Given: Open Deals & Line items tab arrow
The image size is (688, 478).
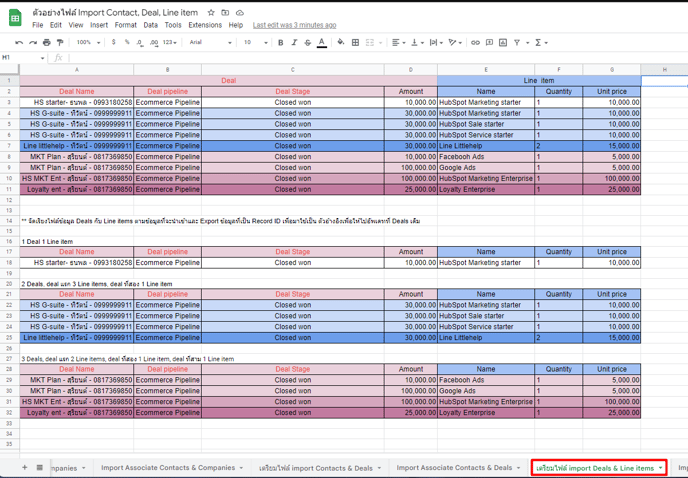Looking at the screenshot, I should pyautogui.click(x=660, y=468).
